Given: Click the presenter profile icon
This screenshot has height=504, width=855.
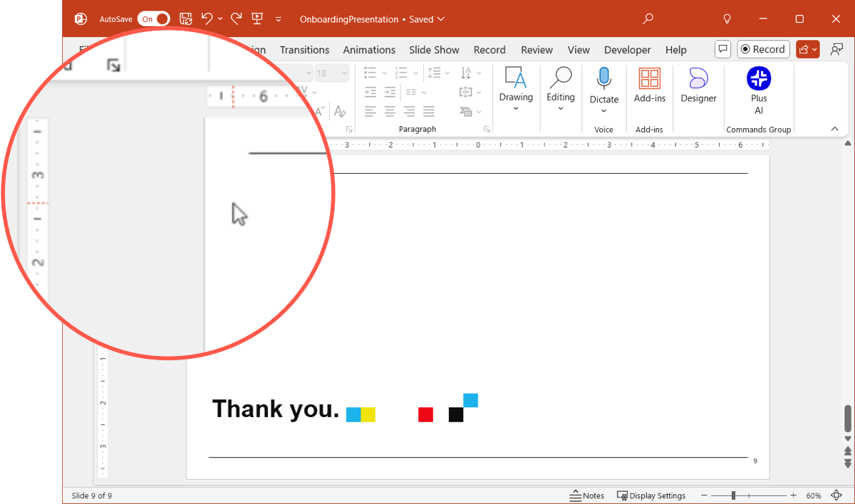Looking at the screenshot, I should [x=836, y=49].
